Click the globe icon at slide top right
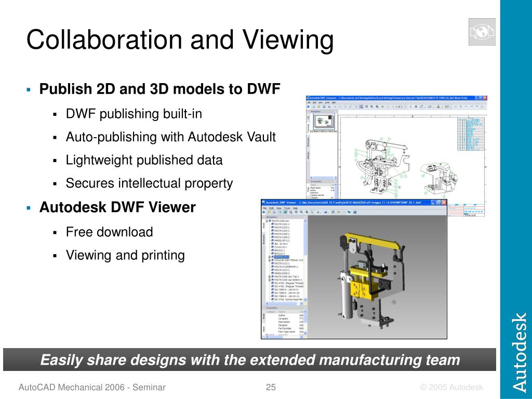This screenshot has width=532, height=399. click(482, 32)
